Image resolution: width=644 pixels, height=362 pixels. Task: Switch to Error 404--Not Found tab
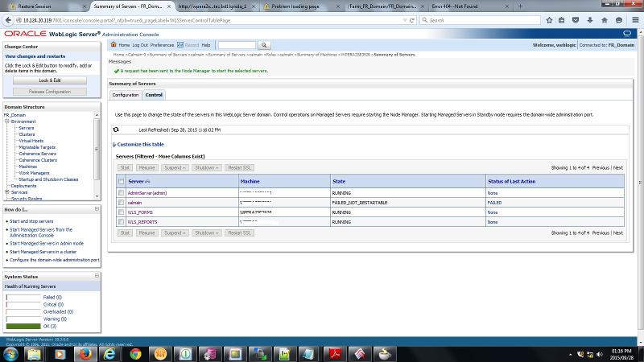pos(469,6)
